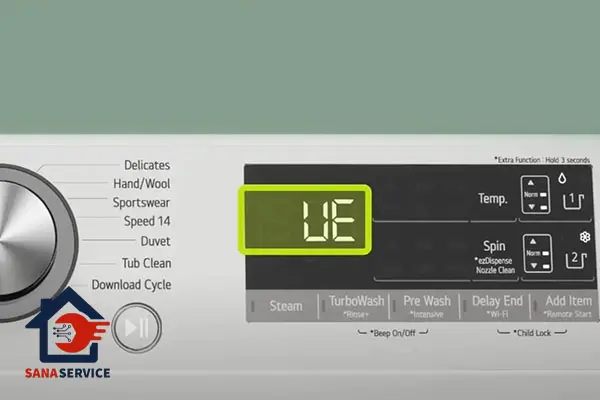Enable the TurboWash option

coord(356,302)
